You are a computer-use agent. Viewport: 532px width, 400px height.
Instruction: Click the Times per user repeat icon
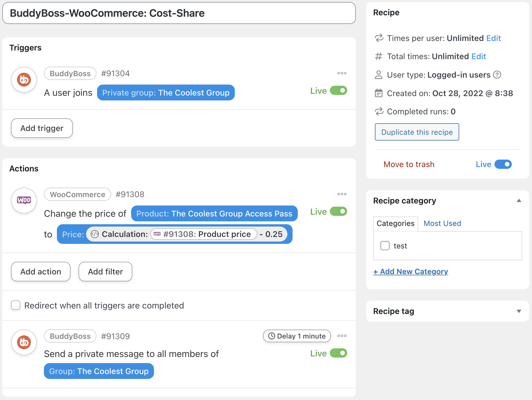click(x=379, y=38)
